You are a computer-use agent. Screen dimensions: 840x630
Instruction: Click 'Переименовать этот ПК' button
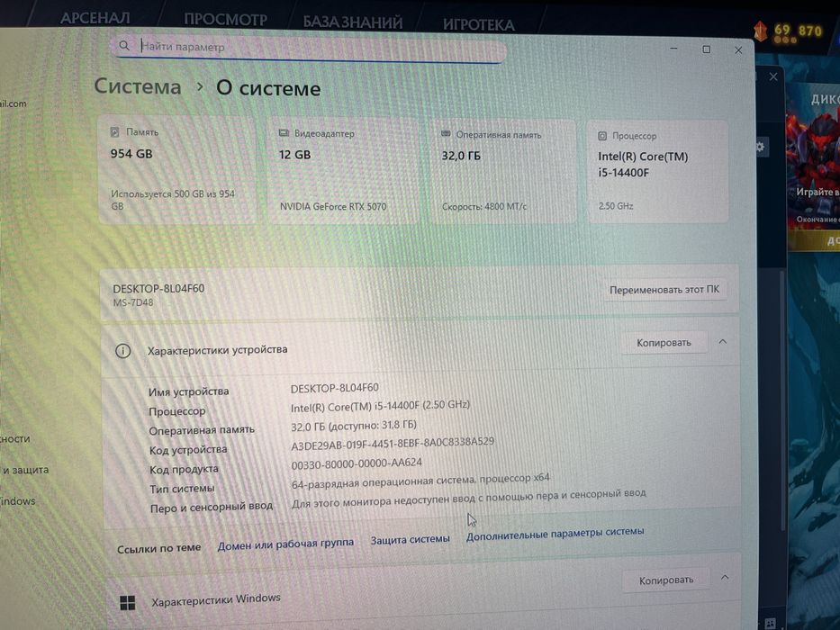point(664,289)
